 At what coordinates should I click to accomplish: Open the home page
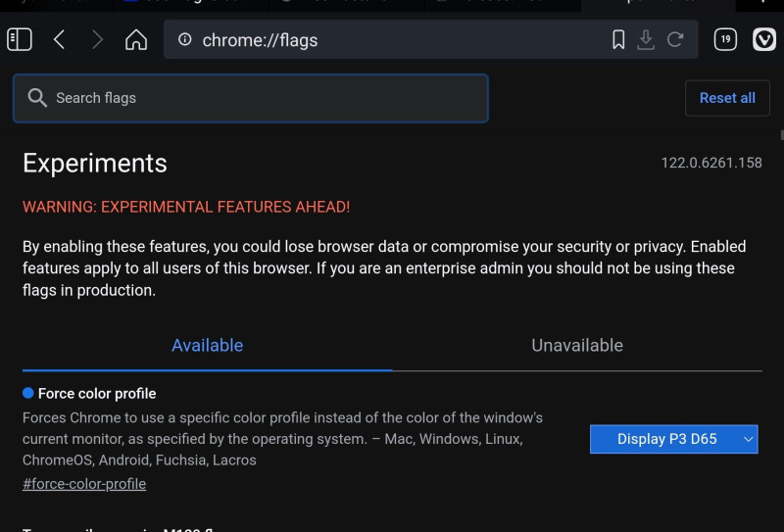pyautogui.click(x=136, y=39)
